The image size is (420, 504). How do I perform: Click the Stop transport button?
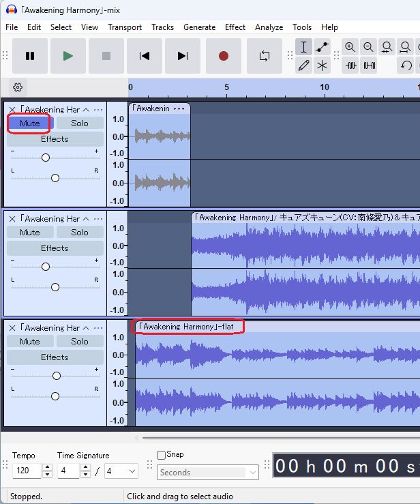(x=106, y=56)
